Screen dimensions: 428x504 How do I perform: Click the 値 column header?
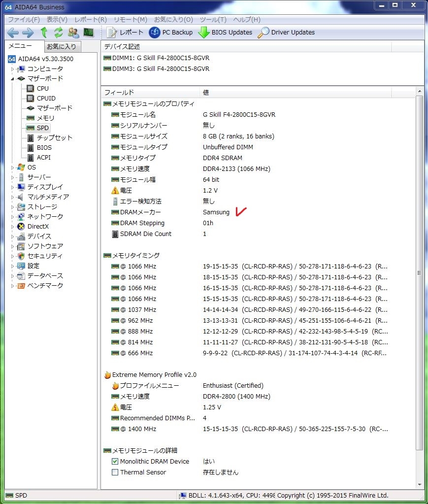296,93
